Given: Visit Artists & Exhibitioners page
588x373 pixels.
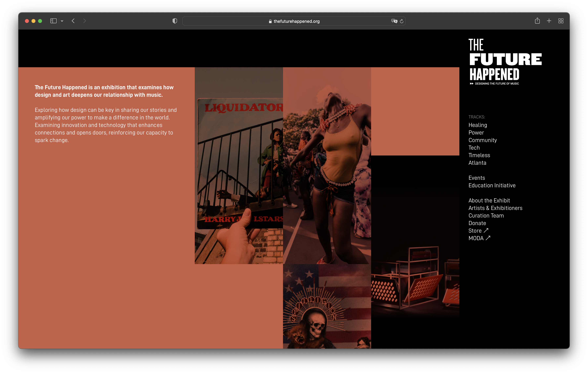Looking at the screenshot, I should tap(495, 208).
